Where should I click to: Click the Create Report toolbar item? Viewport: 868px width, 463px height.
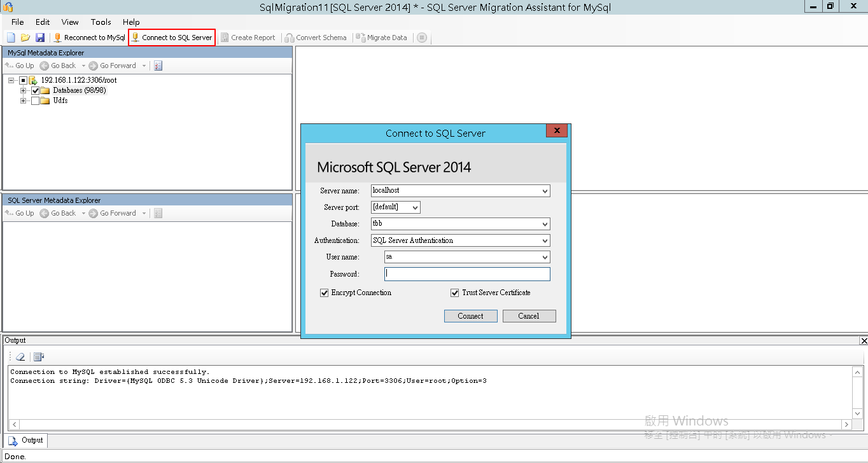(x=248, y=38)
